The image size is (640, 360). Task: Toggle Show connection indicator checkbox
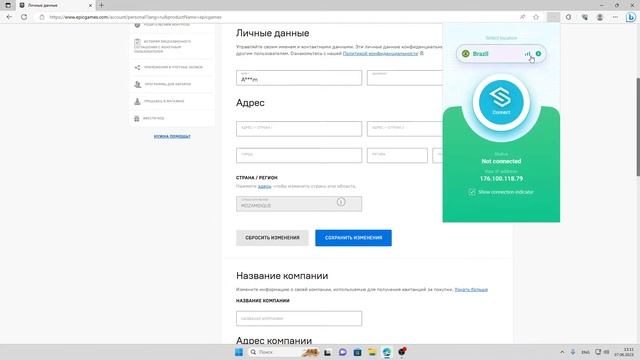click(x=472, y=192)
